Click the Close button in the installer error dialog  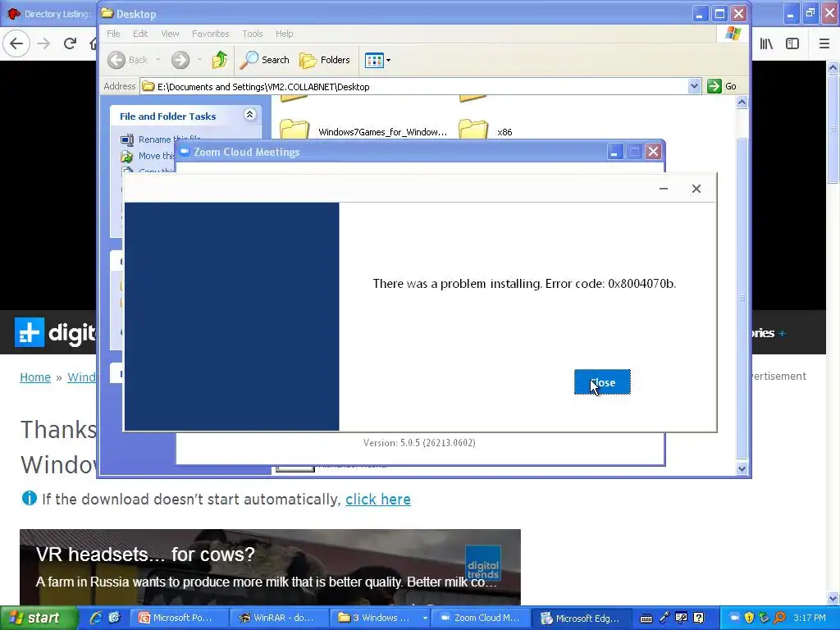pos(602,382)
